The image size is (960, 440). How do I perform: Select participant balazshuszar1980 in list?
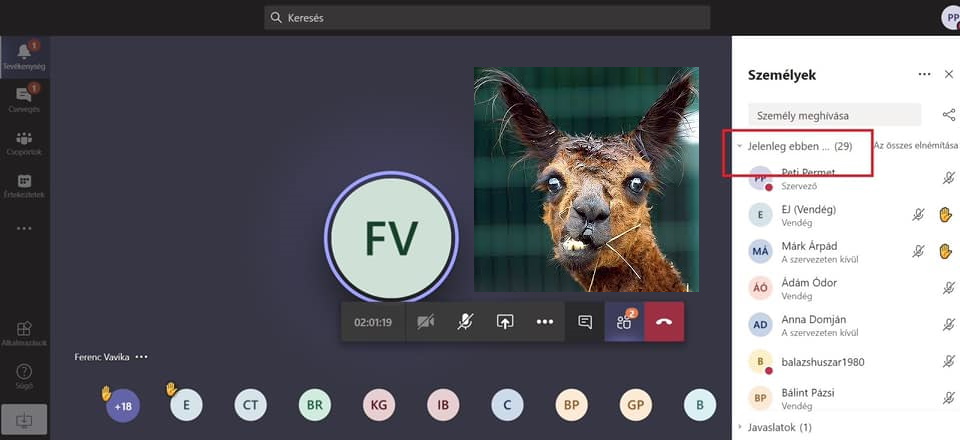[848, 362]
